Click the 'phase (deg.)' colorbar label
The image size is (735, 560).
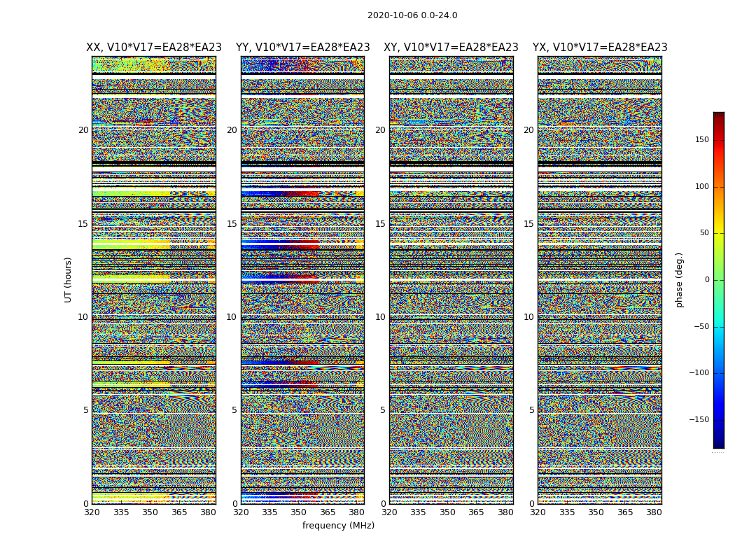pyautogui.click(x=679, y=280)
